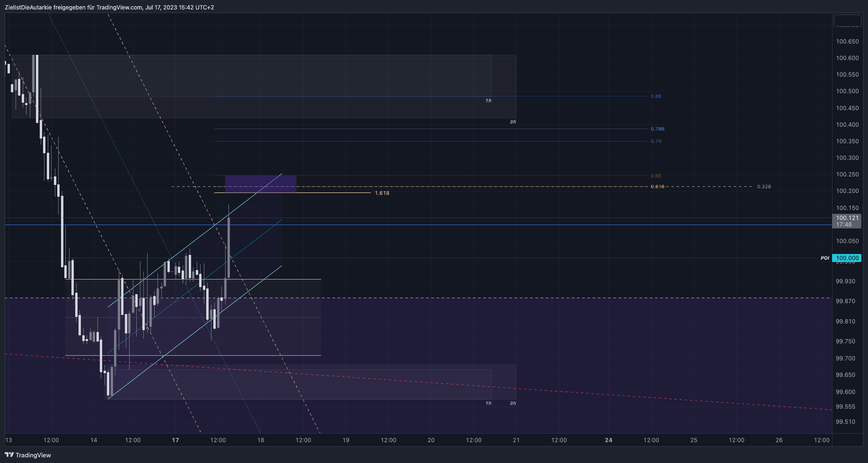Click date 21 on the time axis
The image size is (868, 463).
coord(516,440)
